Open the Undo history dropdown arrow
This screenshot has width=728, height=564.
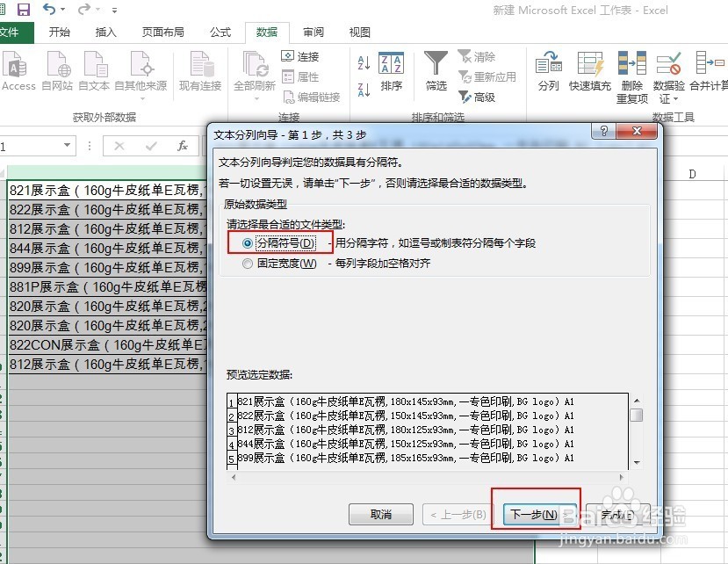[x=62, y=10]
